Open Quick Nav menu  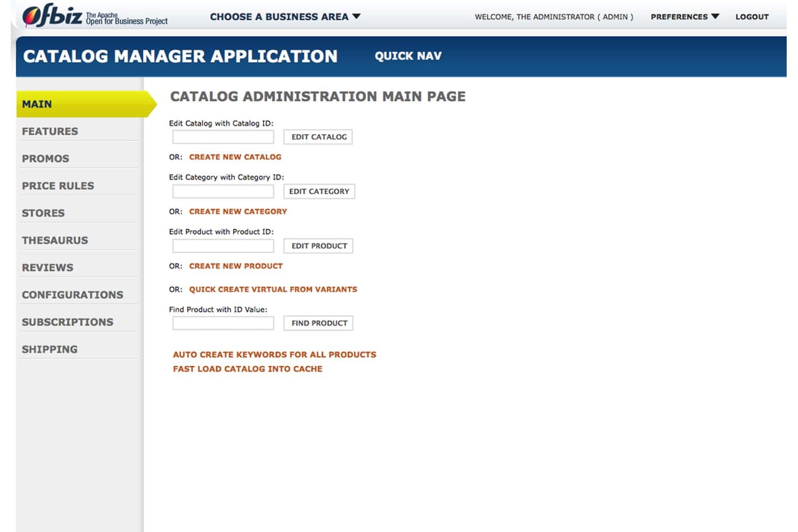coord(408,56)
